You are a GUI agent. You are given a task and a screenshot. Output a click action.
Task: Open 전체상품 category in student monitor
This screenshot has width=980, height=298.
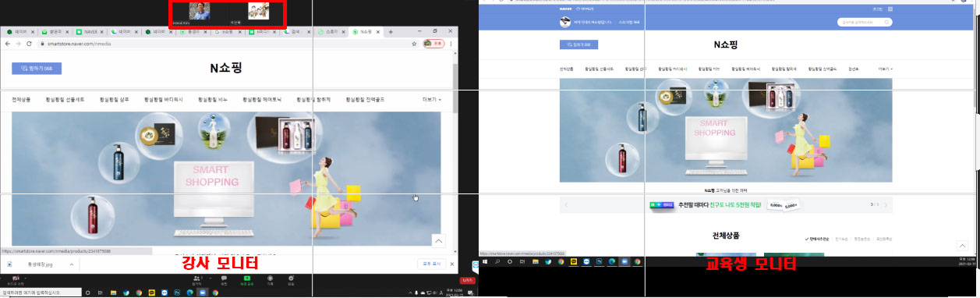pyautogui.click(x=566, y=69)
